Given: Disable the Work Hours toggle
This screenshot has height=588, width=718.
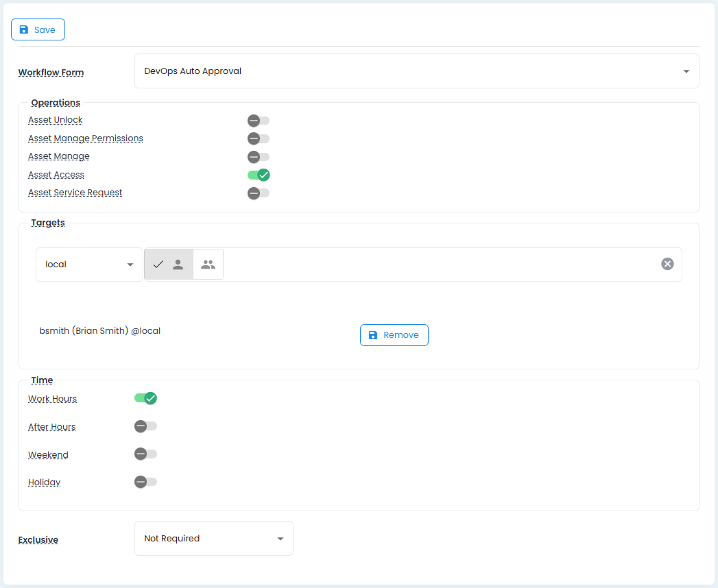Looking at the screenshot, I should coord(146,398).
